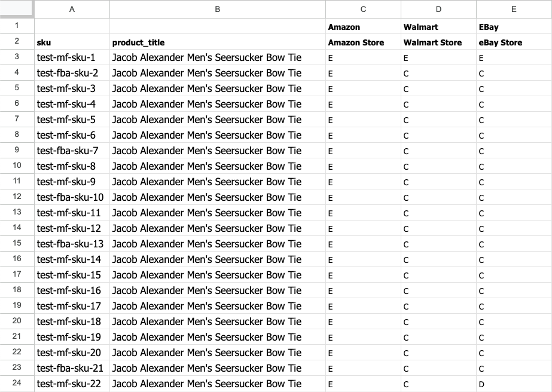
Task: Select row 15 header
Action: pos(17,243)
